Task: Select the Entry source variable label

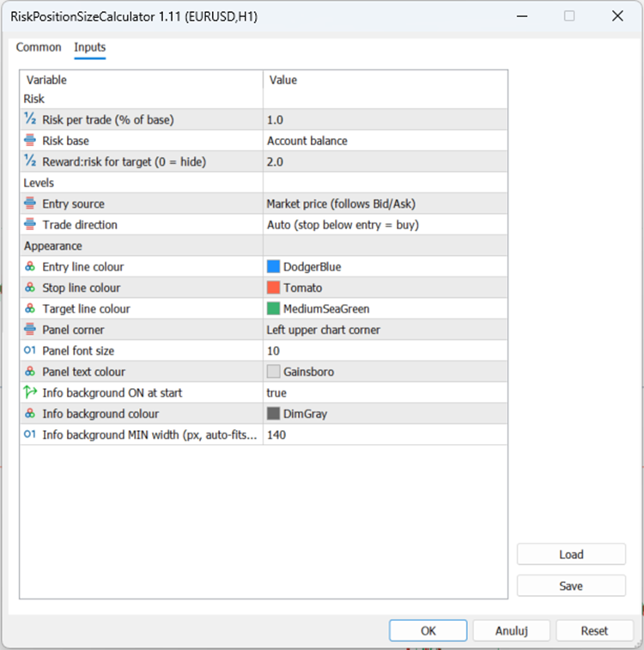Action: 73,204
